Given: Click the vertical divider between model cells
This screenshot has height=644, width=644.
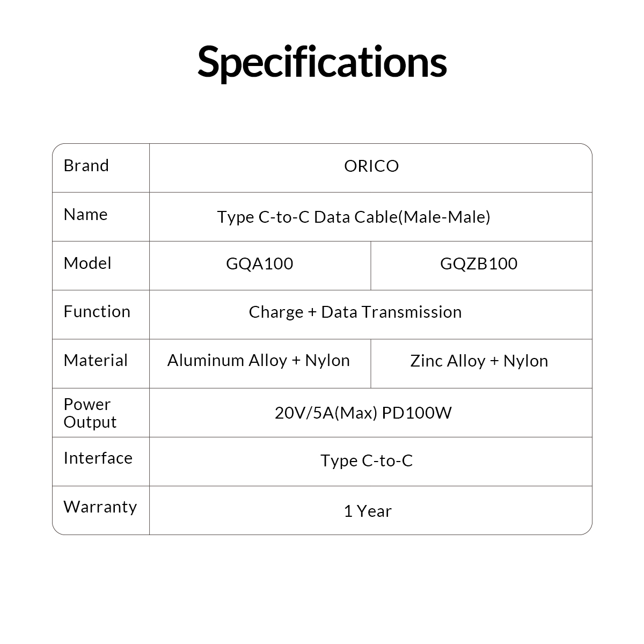Looking at the screenshot, I should coord(371,266).
